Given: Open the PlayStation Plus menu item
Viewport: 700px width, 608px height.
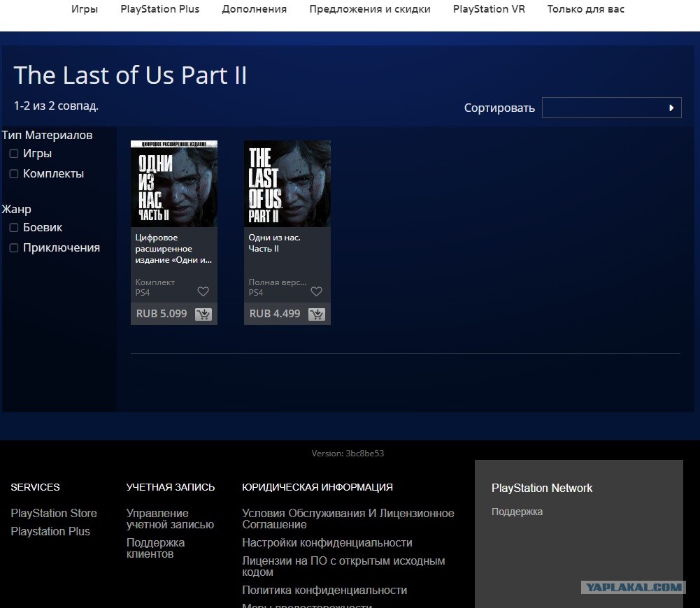Looking at the screenshot, I should pos(160,9).
